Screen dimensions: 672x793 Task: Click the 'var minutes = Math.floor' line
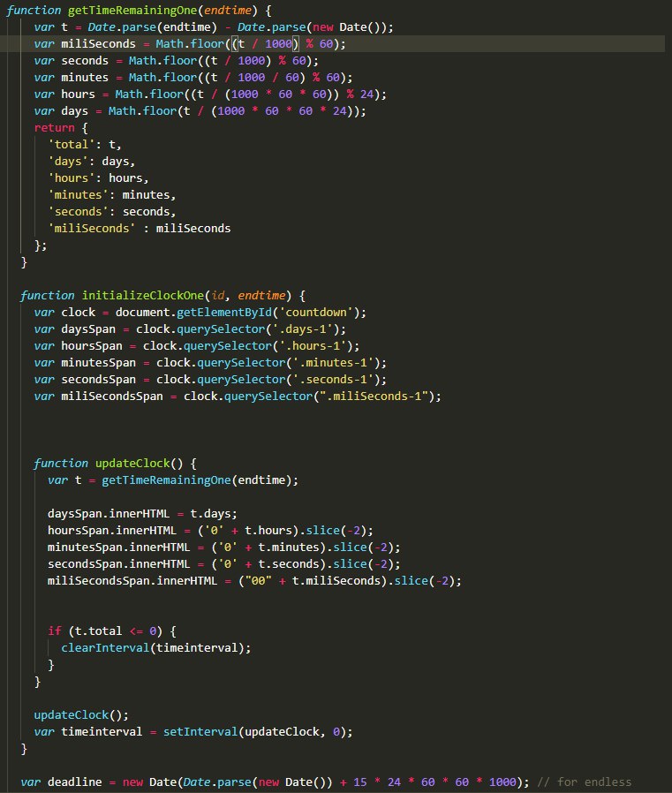(193, 77)
